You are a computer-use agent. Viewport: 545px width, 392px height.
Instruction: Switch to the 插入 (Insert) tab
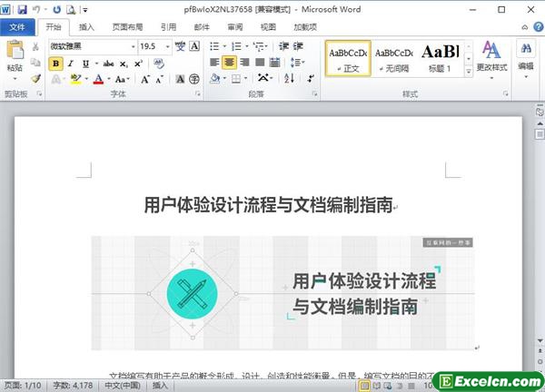[x=86, y=27]
